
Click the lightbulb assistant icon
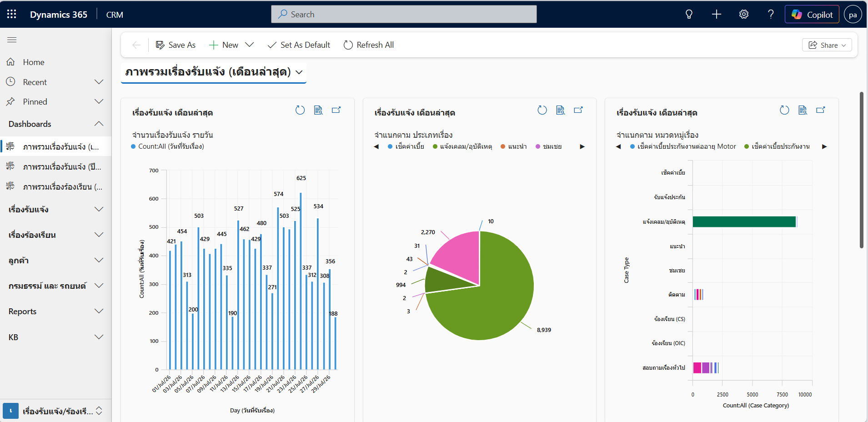[x=689, y=14]
